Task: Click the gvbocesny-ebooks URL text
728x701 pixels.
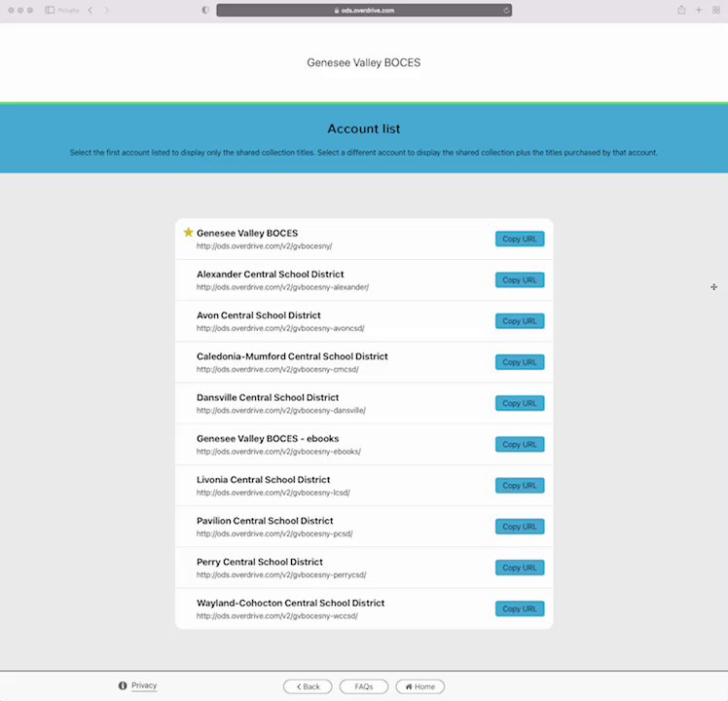Action: point(278,452)
